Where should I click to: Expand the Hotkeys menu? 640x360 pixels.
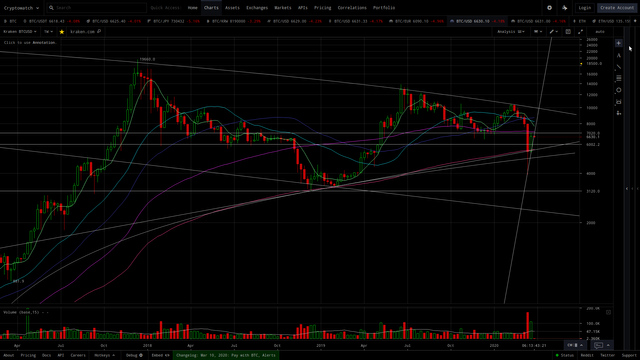[104, 356]
